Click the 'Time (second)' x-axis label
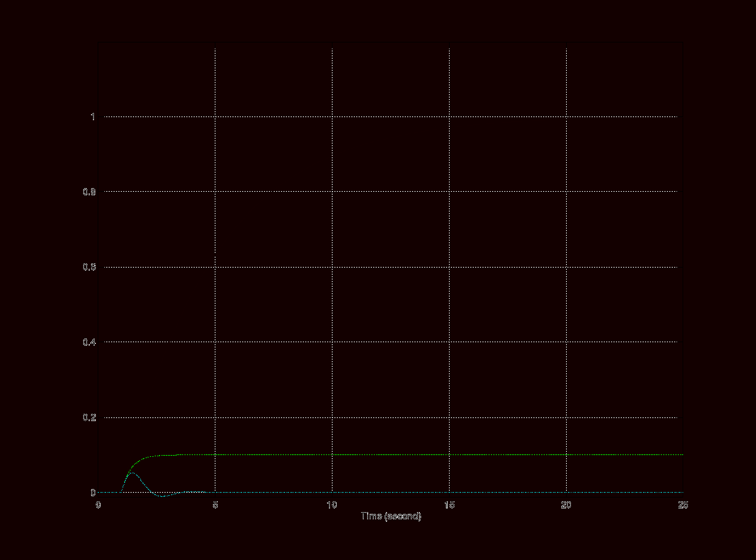The height and width of the screenshot is (560, 756). pyautogui.click(x=391, y=516)
